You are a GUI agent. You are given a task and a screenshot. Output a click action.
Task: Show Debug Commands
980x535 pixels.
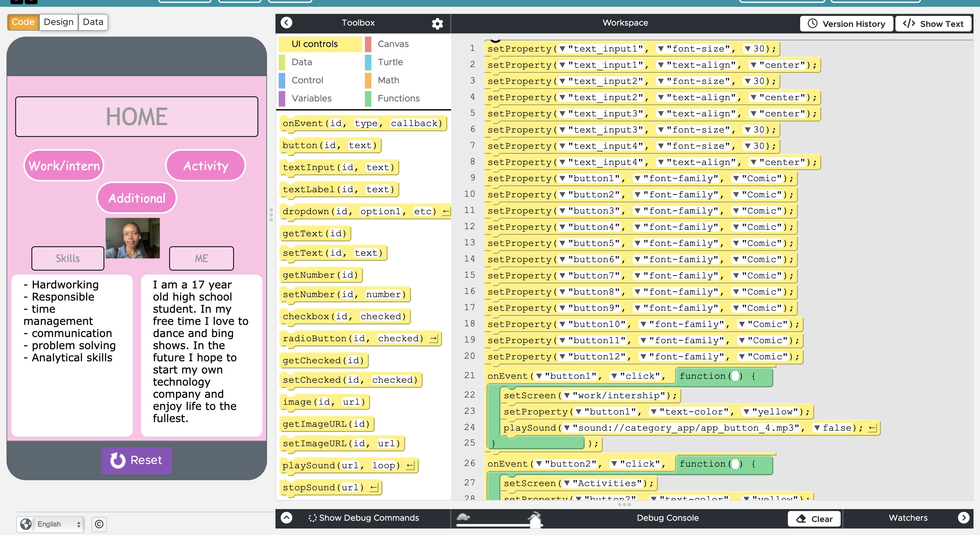[363, 518]
